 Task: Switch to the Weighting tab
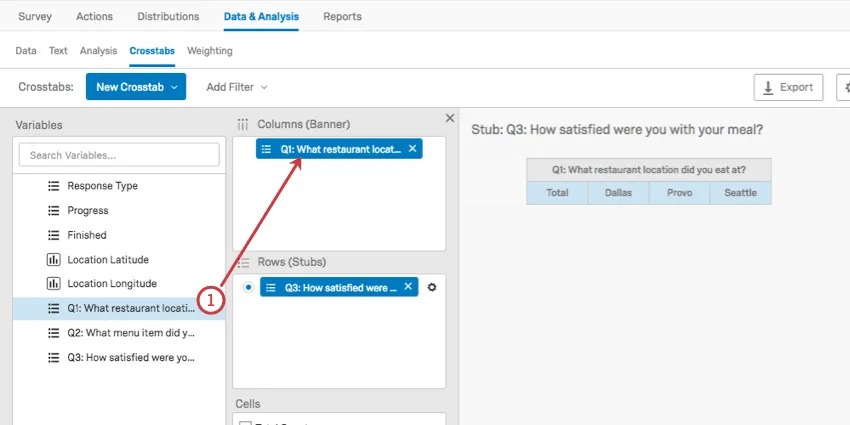pos(210,51)
